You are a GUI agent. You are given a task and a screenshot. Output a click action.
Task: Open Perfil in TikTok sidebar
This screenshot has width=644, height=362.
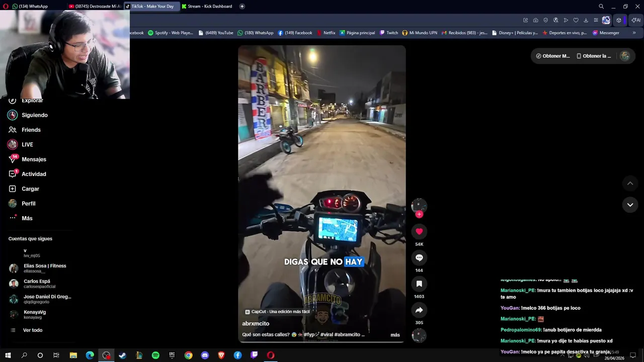pos(28,204)
